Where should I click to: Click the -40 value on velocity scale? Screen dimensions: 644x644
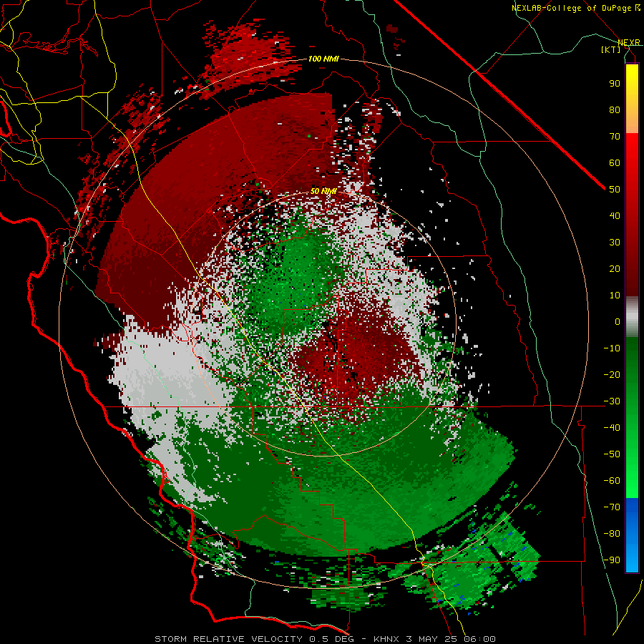click(612, 428)
